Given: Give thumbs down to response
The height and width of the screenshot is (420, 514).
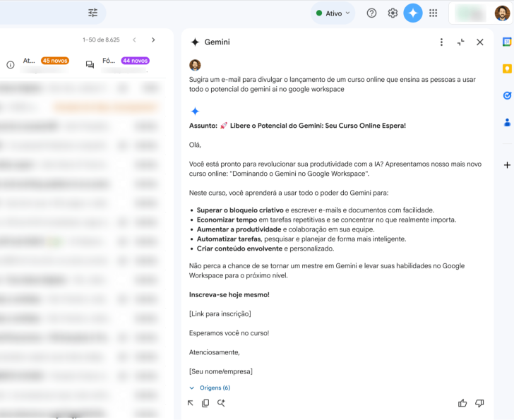Looking at the screenshot, I should point(479,403).
